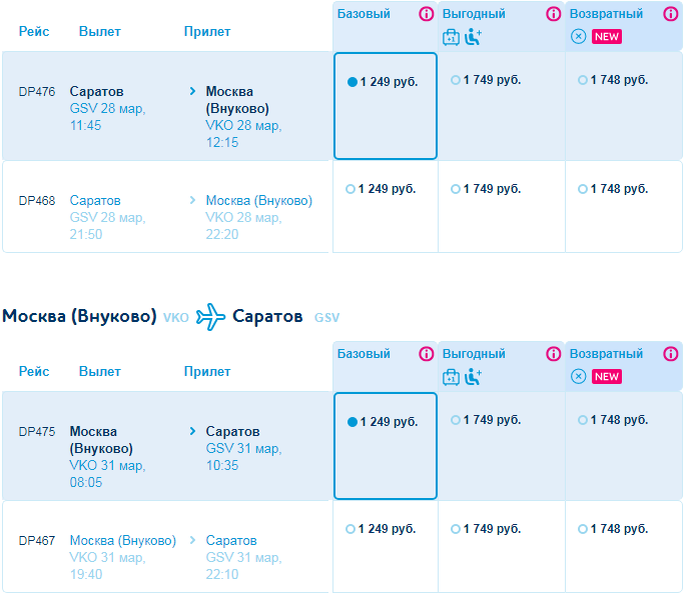Open info icon for top Возвратный tariff
The height and width of the screenshot is (601, 686).
pos(670,14)
